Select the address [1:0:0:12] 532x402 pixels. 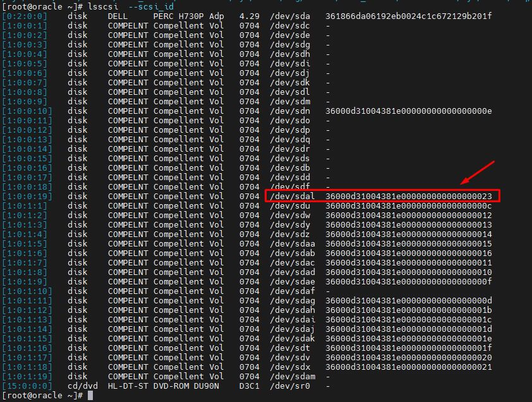tap(27, 130)
